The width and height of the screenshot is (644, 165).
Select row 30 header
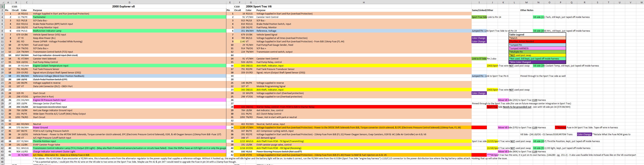(2, 107)
